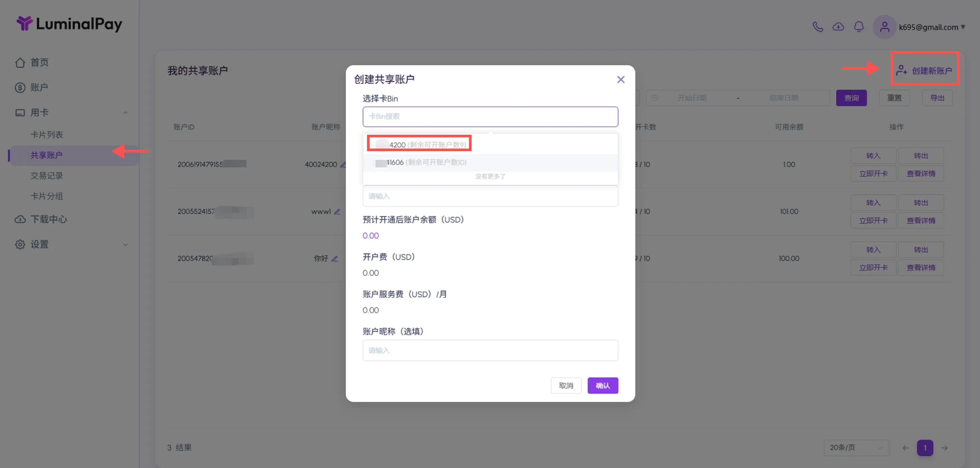
Task: Focus the 卡Bin搜索 input field
Action: [x=490, y=116]
